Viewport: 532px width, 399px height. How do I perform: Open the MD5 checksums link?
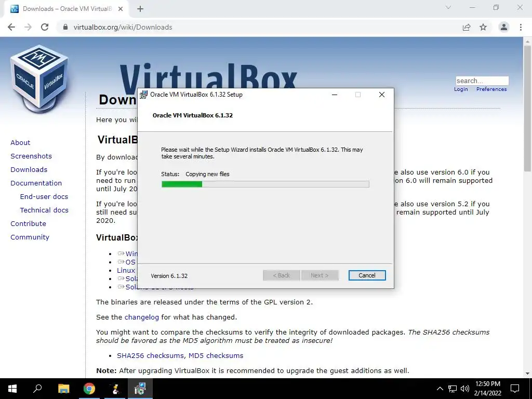pyautogui.click(x=216, y=355)
